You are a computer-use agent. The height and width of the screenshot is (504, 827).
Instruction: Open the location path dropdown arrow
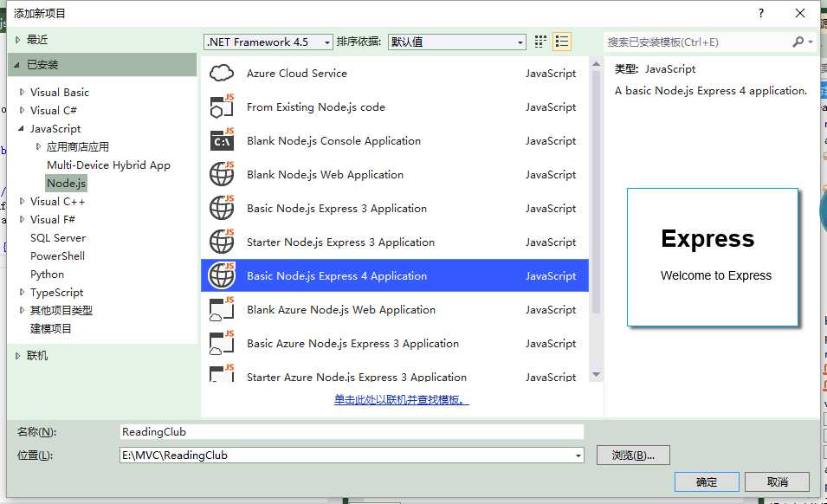click(x=578, y=456)
